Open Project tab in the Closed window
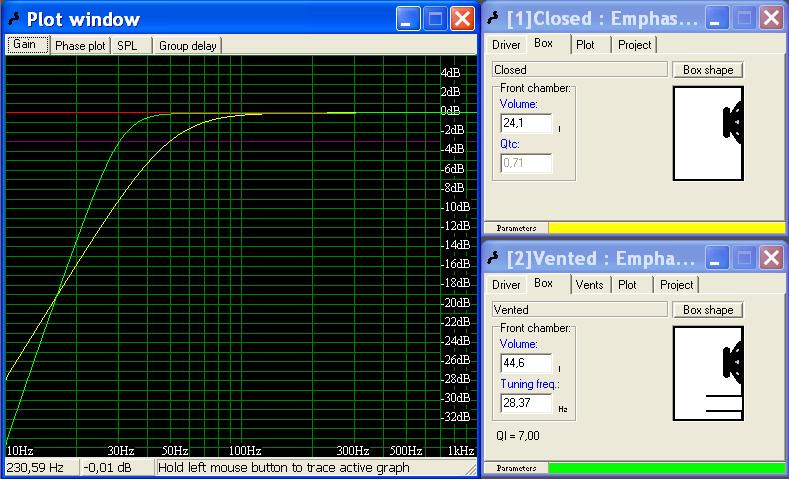Screen dimensions: 789x484 (635, 45)
